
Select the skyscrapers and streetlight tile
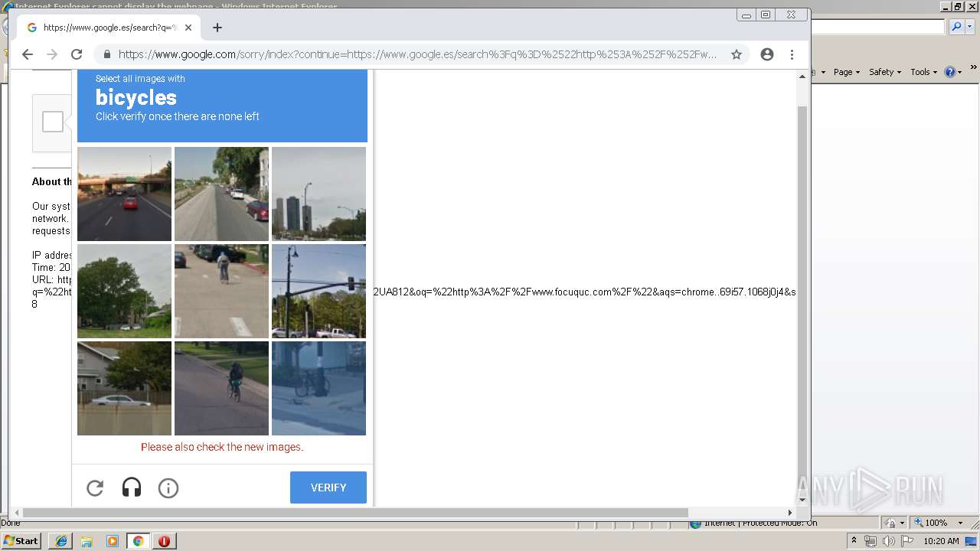318,194
